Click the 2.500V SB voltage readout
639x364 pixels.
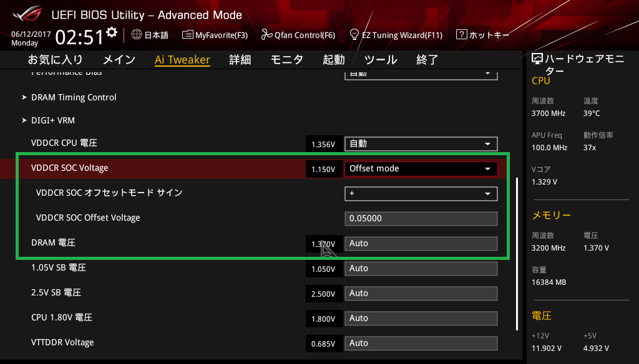[x=324, y=294]
